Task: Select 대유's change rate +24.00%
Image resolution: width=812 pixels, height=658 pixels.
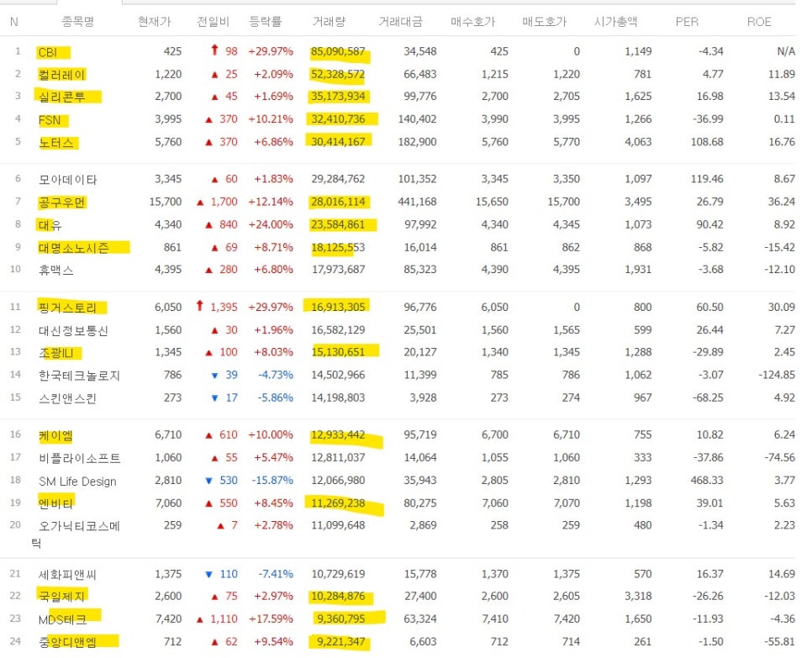Action: [x=271, y=224]
